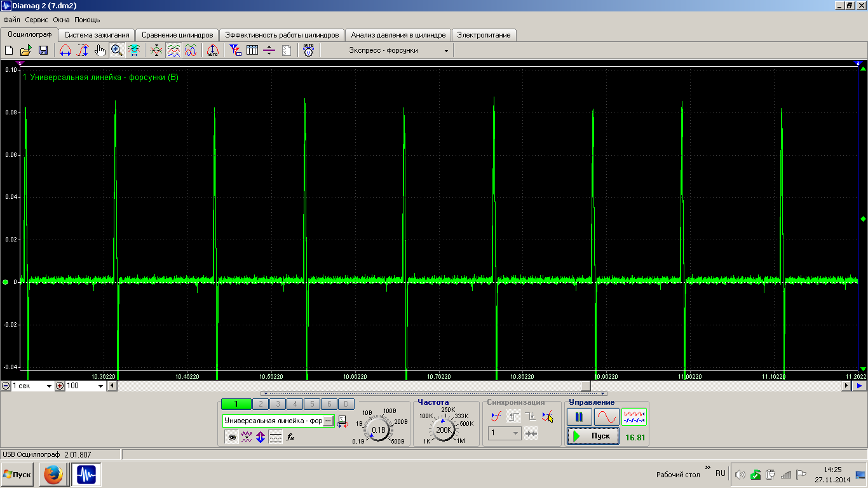Enable channel 2 button

[261, 404]
